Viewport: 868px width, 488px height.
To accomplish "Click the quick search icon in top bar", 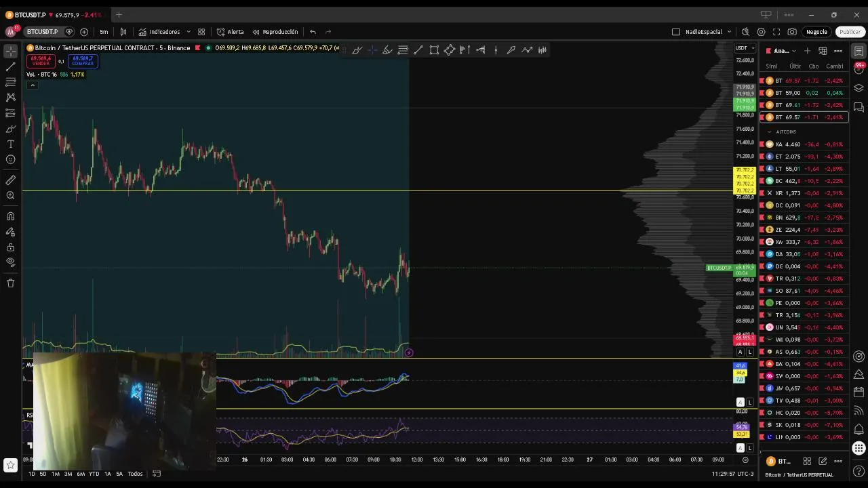I will click(745, 32).
